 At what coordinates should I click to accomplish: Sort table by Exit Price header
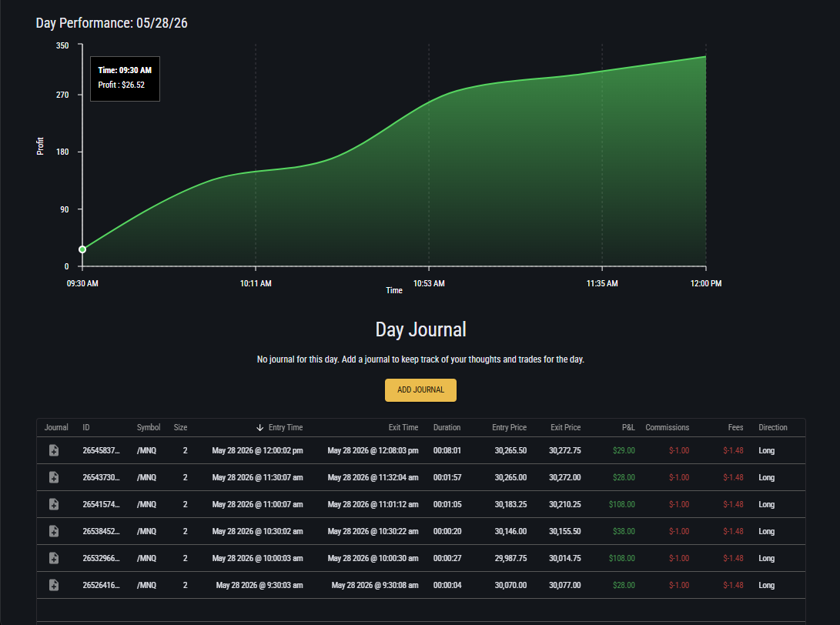[x=566, y=427]
